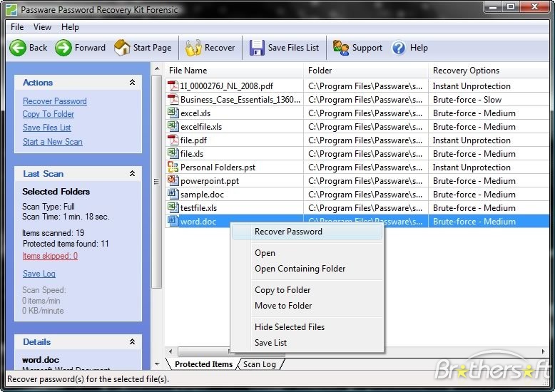Click the Copy To Folder link in Actions

49,114
